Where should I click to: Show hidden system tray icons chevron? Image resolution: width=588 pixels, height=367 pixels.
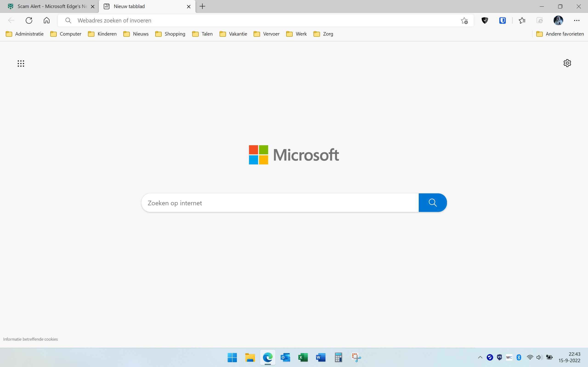point(480,357)
